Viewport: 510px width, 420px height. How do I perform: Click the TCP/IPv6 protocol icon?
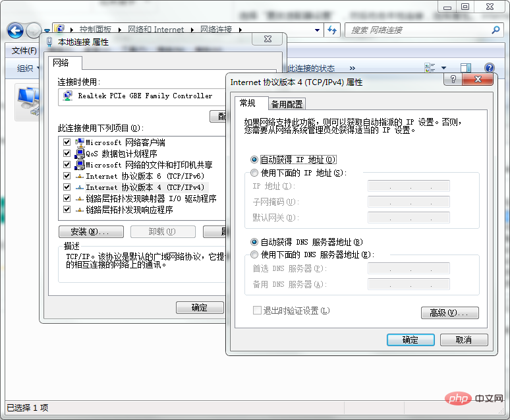(80, 177)
